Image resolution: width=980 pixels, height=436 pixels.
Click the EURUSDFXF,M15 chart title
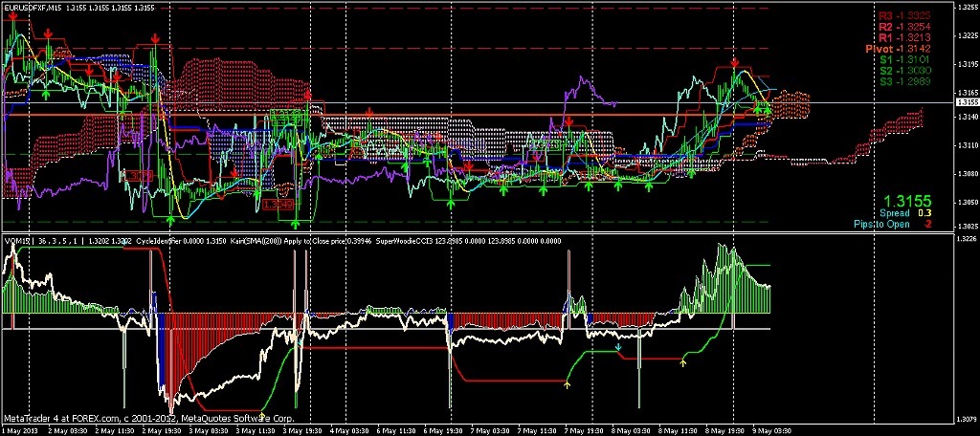pos(39,8)
